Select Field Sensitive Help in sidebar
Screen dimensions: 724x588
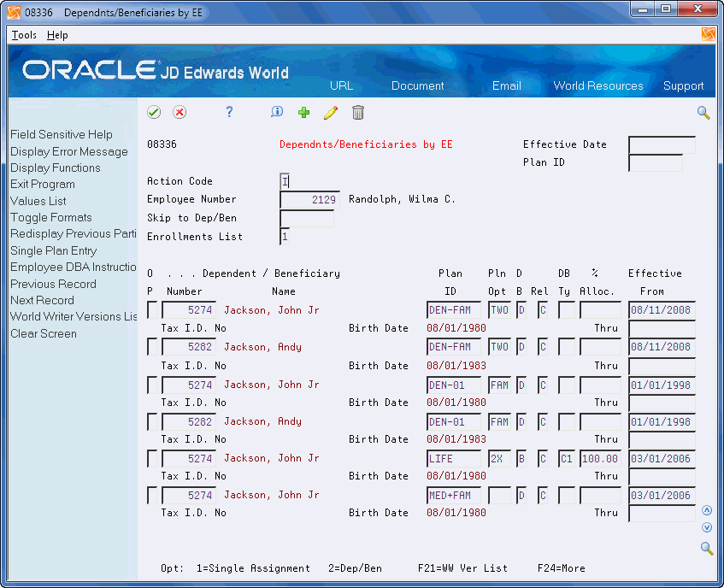pos(62,134)
